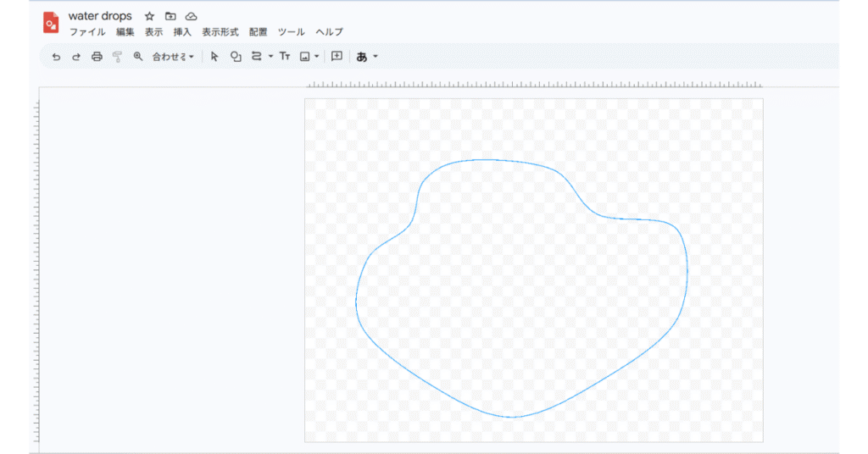Viewport: 868px width, 454px height.
Task: Click the Redo arrow icon
Action: coord(76,57)
